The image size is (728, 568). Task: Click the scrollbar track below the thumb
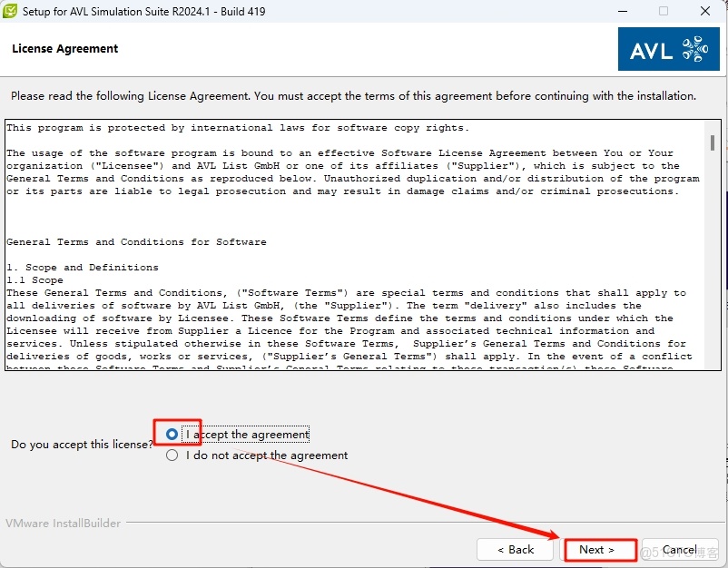(713, 272)
